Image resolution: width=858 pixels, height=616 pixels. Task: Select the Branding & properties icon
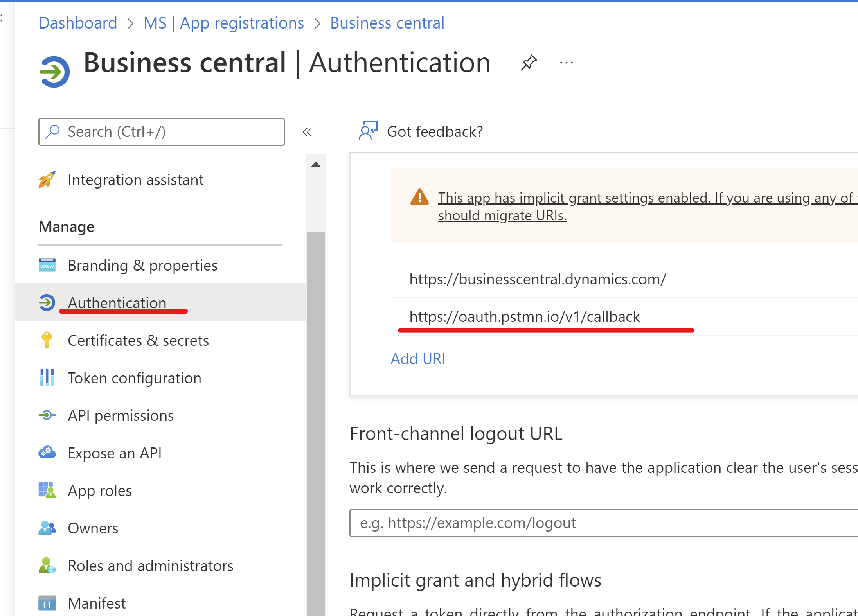pos(48,265)
